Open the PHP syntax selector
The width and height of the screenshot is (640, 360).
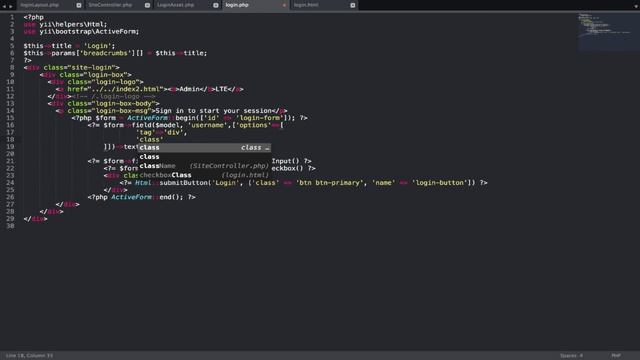tap(616, 356)
